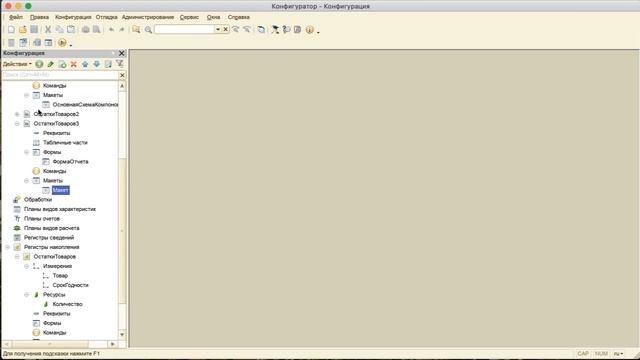Clear the configuration tree search box

(x=122, y=76)
